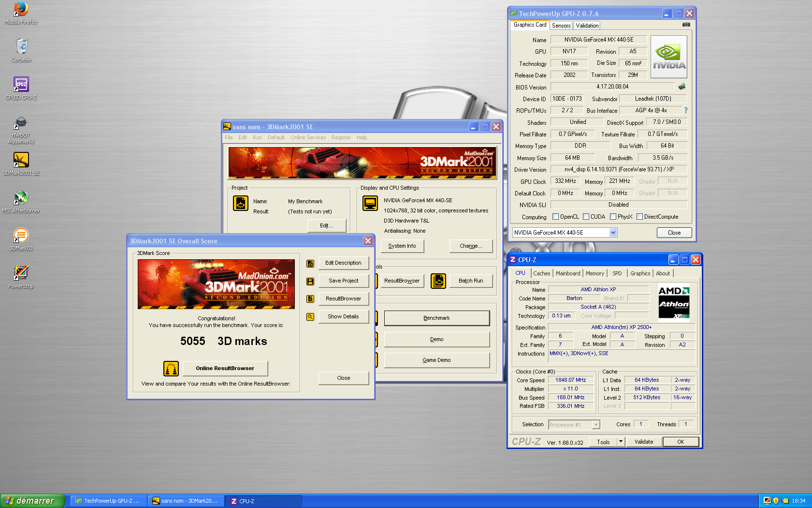Click Validate button in CPU-Z

(644, 442)
